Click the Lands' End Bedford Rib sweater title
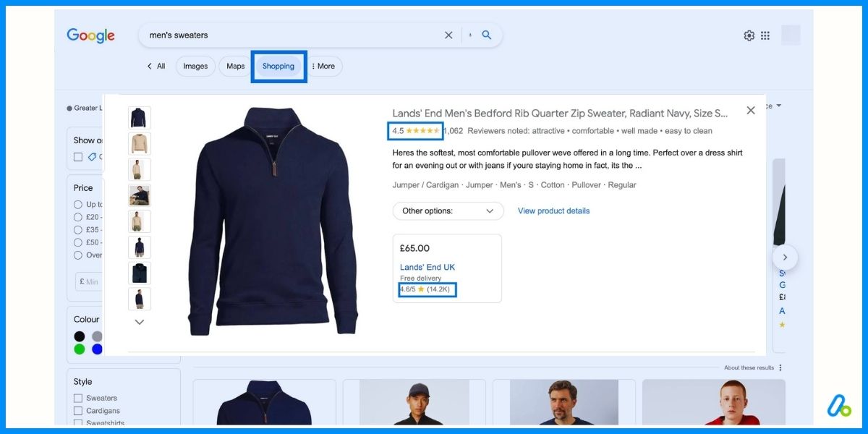 560,113
